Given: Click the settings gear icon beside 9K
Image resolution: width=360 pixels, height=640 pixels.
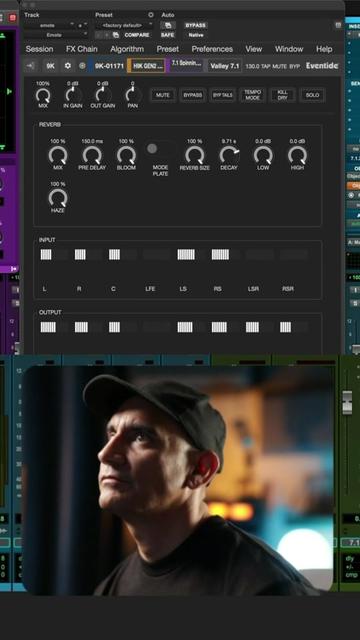Looking at the screenshot, I should click(x=68, y=66).
